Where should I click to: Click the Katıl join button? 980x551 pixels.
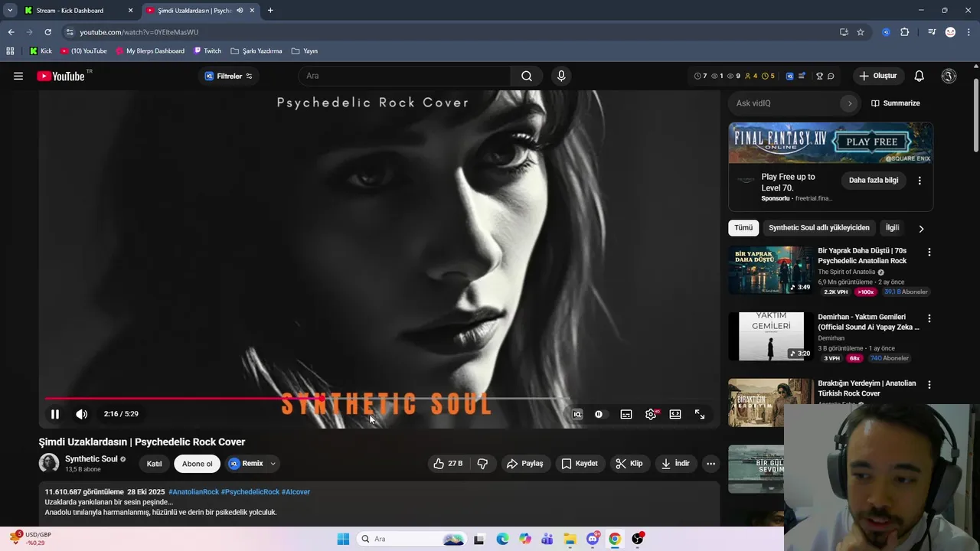click(154, 464)
